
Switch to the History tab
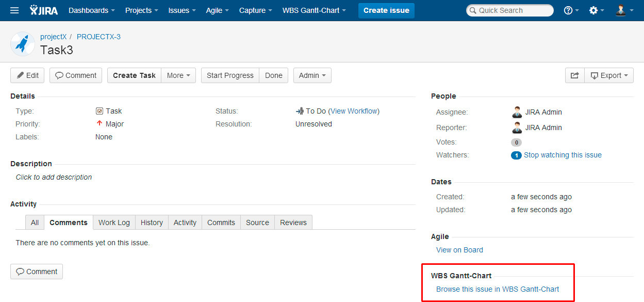click(x=152, y=222)
